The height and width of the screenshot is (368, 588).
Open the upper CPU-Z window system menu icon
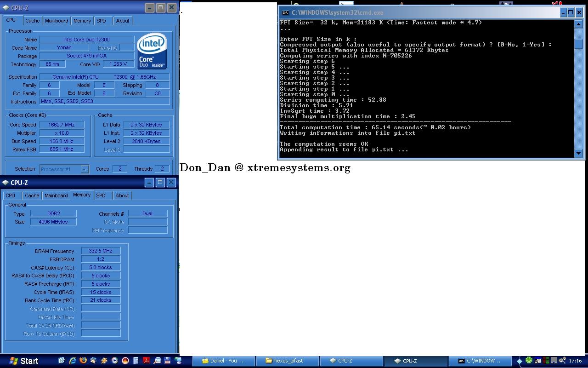pos(5,8)
